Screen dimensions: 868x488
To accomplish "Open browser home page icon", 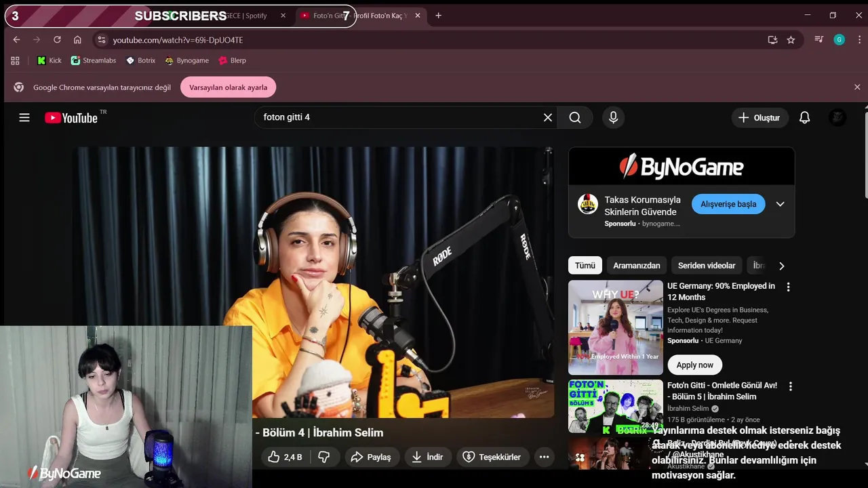I will pyautogui.click(x=77, y=40).
